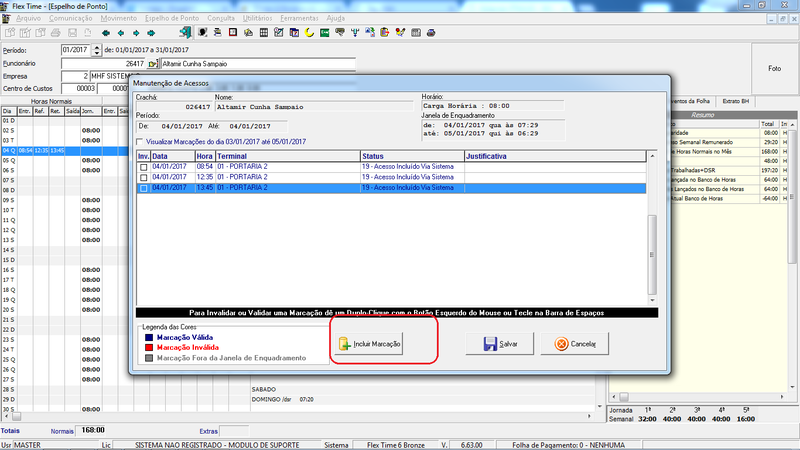Open the Ferramentas menu
Viewport: 800px width, 450px height.
point(299,18)
